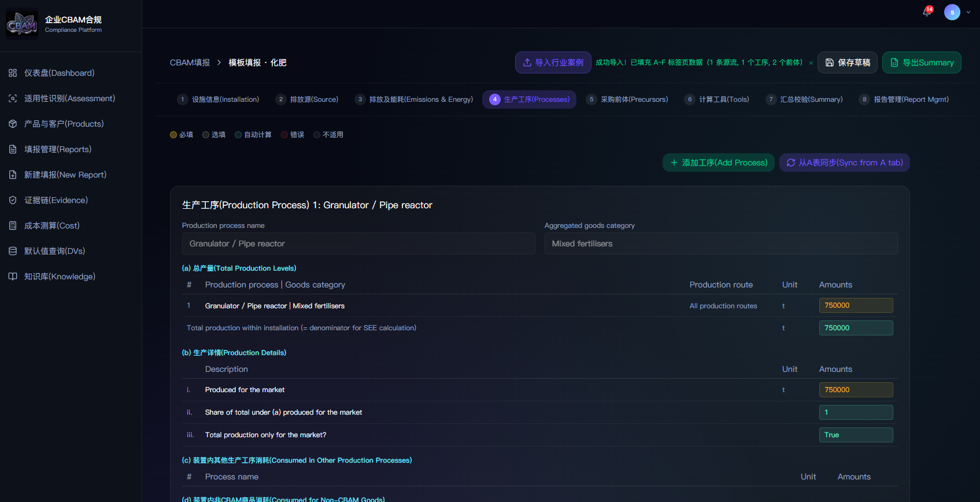Click total production 750000 field
The width and height of the screenshot is (980, 502).
(x=856, y=328)
